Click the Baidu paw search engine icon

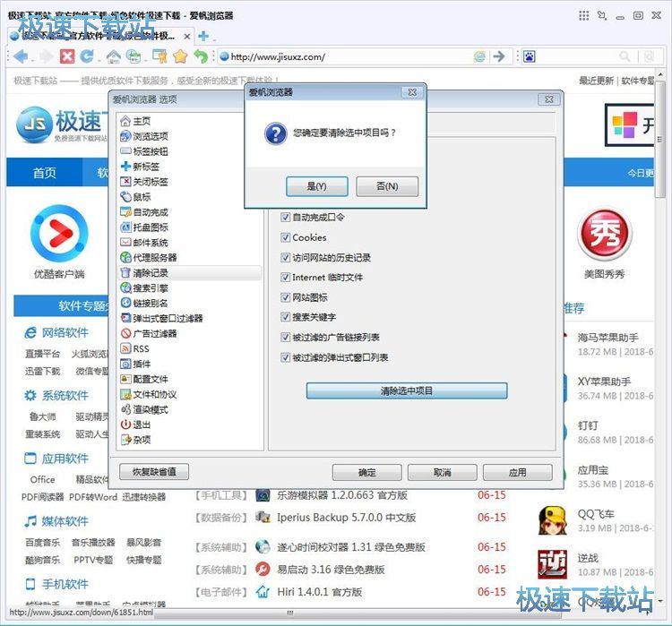coord(530,56)
